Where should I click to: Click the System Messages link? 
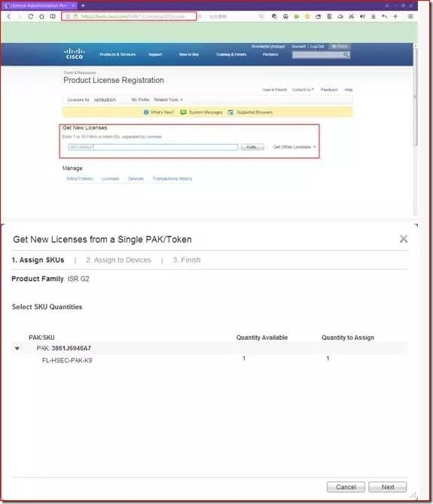(206, 112)
